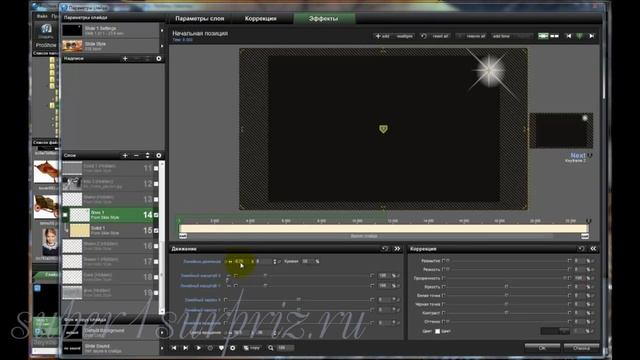This screenshot has width=640, height=360.
Task: Jump to the next slide playback button
Action: 186,348
